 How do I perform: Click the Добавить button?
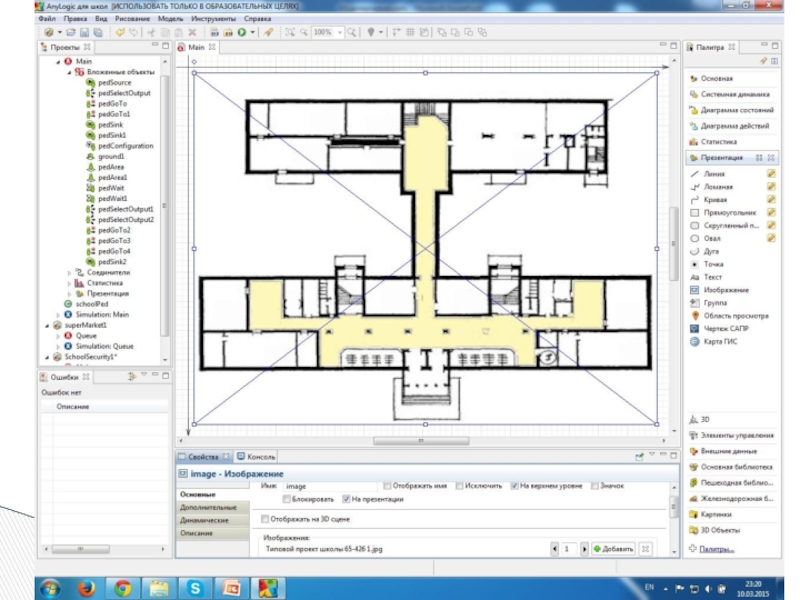coord(612,549)
